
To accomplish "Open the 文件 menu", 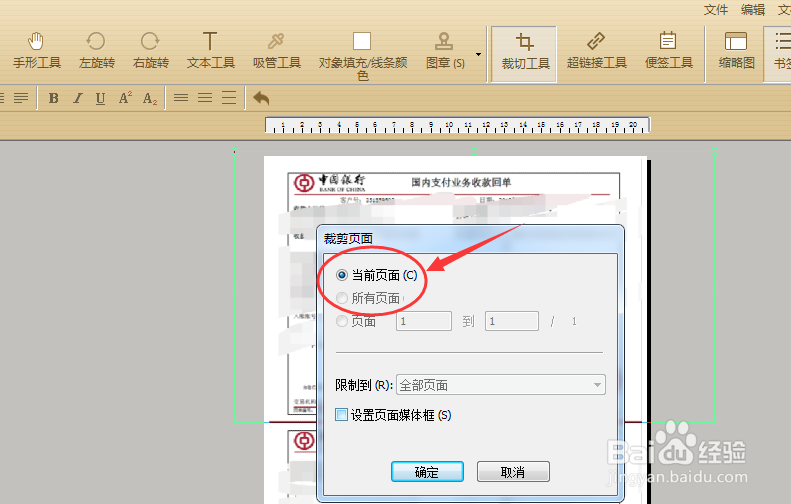I will 716,10.
